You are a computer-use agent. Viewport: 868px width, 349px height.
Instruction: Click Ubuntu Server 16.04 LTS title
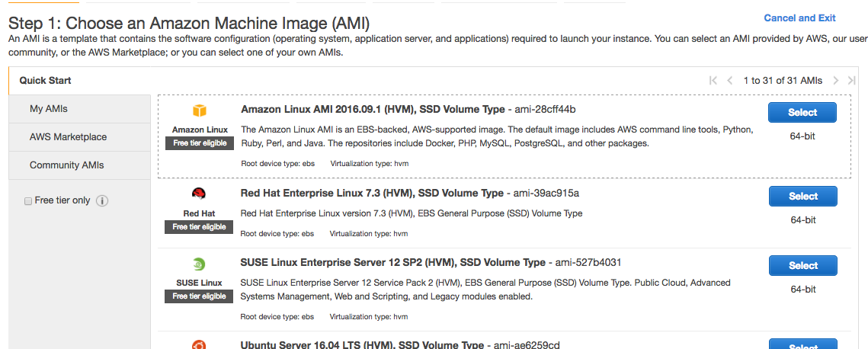click(x=362, y=345)
